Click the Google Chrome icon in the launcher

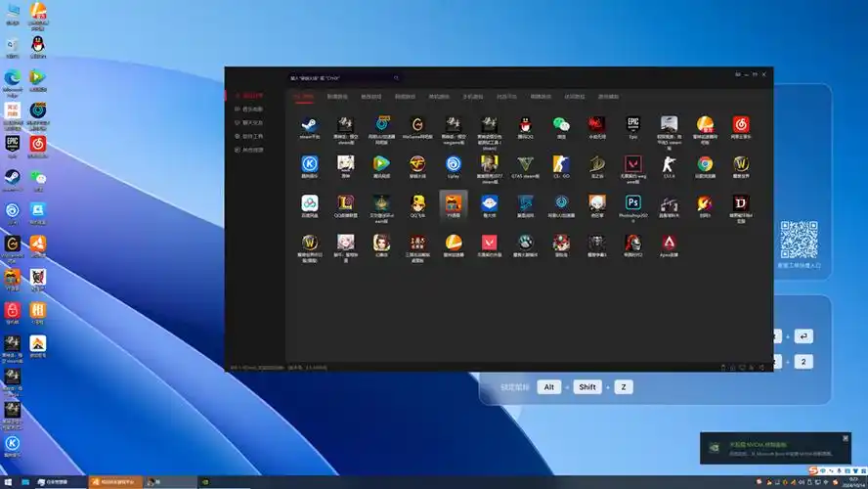pyautogui.click(x=705, y=164)
